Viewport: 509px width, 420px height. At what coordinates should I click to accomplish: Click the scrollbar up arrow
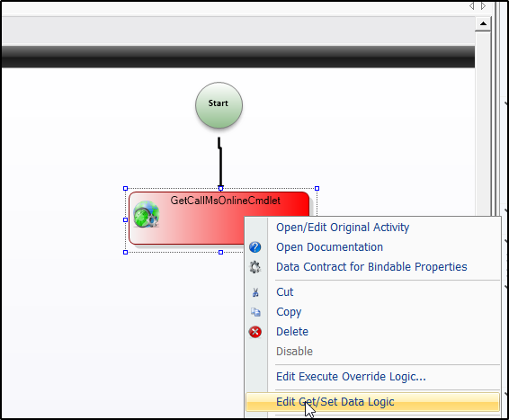483,23
